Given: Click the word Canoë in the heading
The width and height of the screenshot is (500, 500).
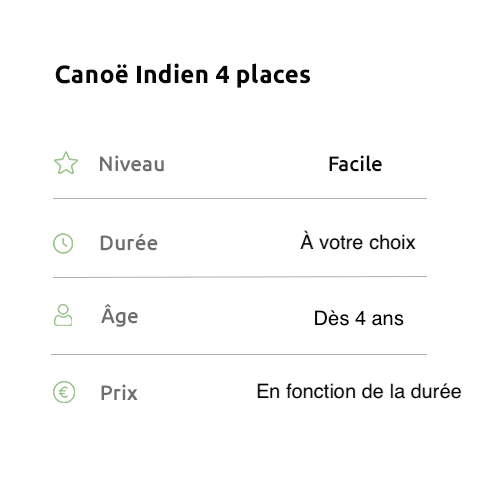Looking at the screenshot, I should pyautogui.click(x=91, y=74).
